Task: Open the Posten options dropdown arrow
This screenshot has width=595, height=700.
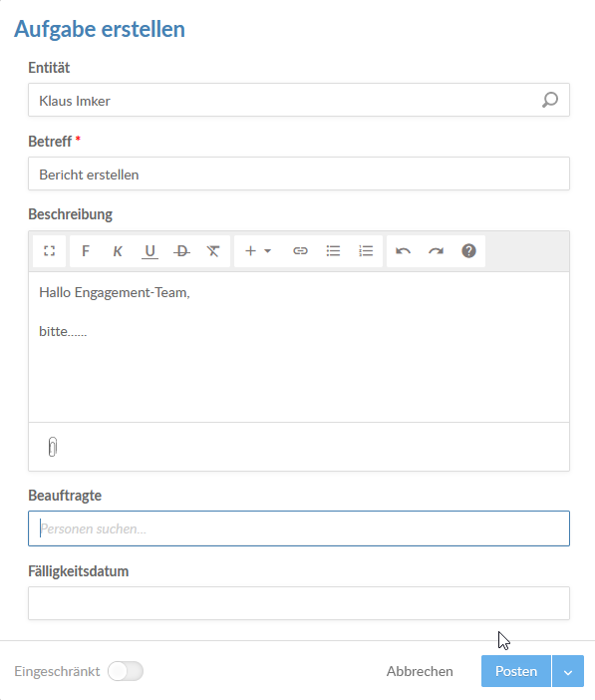Action: pyautogui.click(x=568, y=671)
